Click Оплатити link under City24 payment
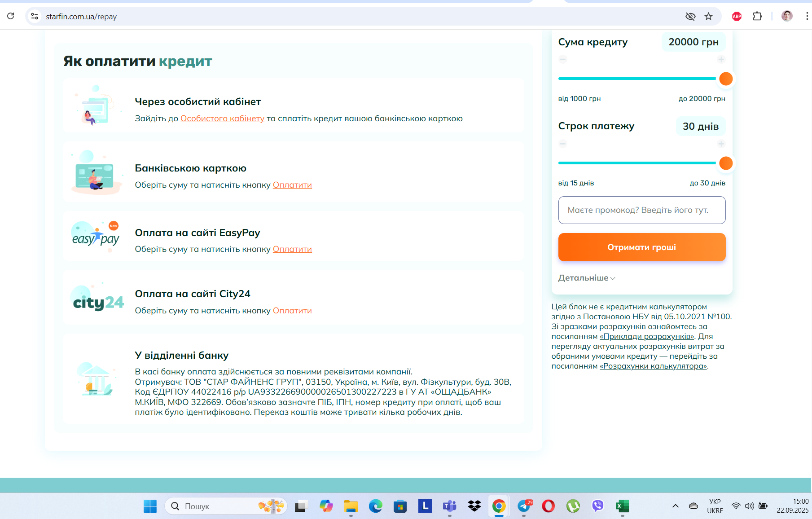812x519 pixels. click(292, 311)
